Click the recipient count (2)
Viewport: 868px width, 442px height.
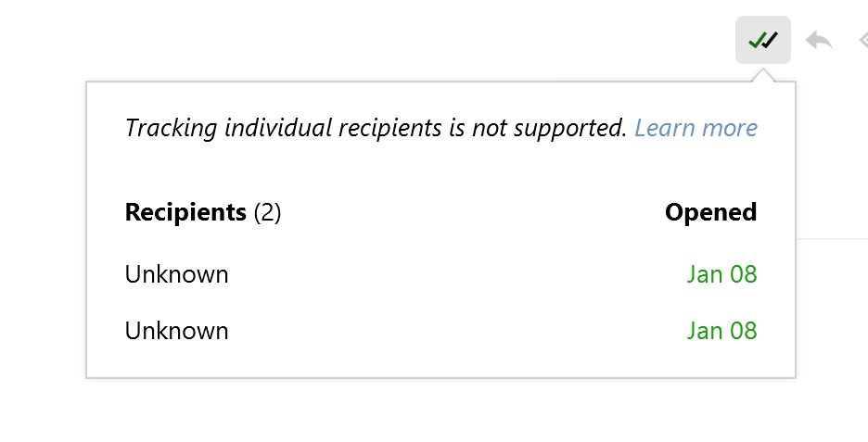pos(267,212)
